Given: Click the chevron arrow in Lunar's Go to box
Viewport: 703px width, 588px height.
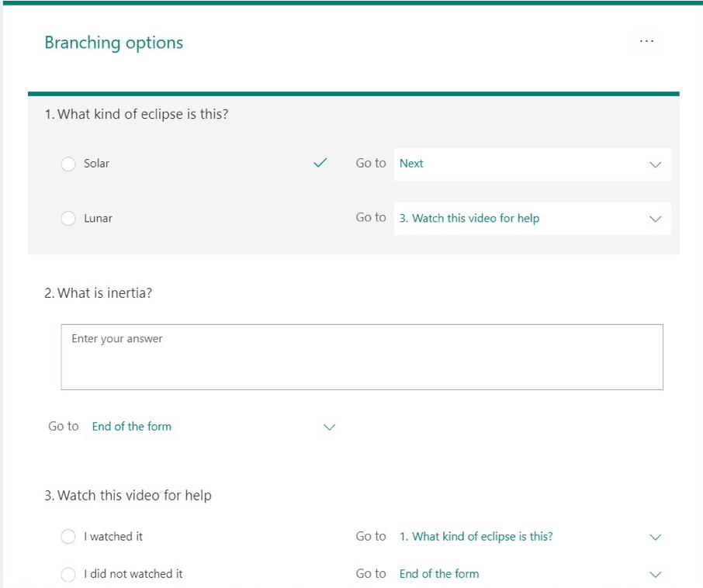Looking at the screenshot, I should (655, 219).
